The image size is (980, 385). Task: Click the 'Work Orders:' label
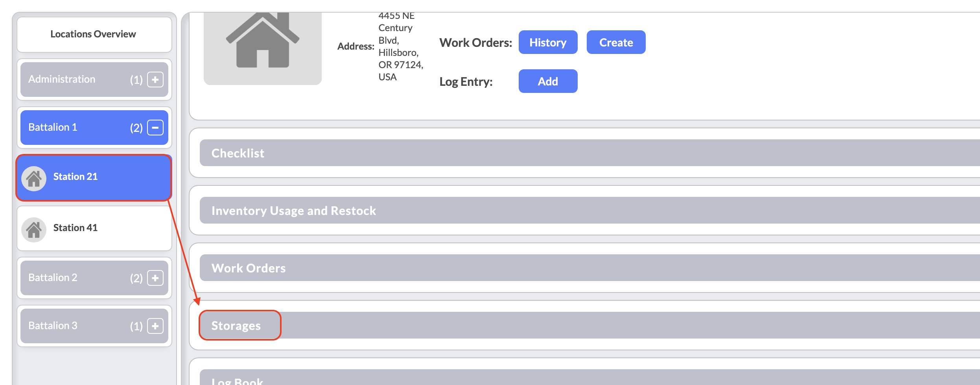pyautogui.click(x=475, y=43)
